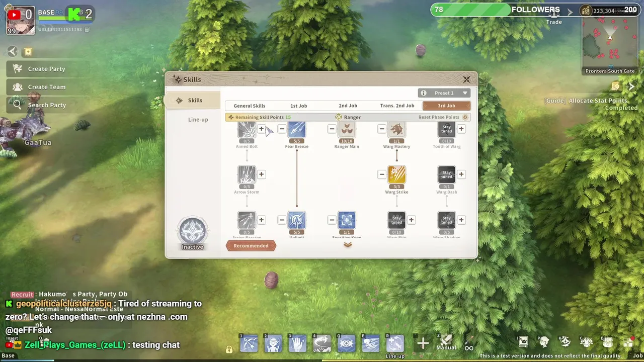644x362 pixels.
Task: Switch to Trans. 2nd Job tab
Action: click(x=397, y=106)
